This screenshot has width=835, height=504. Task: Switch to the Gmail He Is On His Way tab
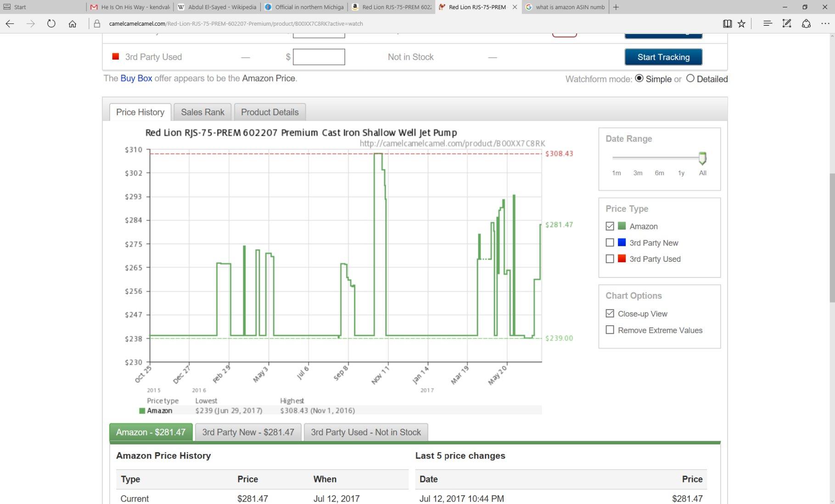click(x=130, y=7)
